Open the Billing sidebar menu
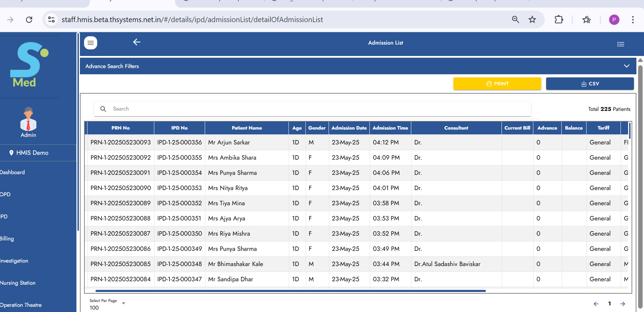Viewport: 644px width, 312px height. [x=7, y=239]
